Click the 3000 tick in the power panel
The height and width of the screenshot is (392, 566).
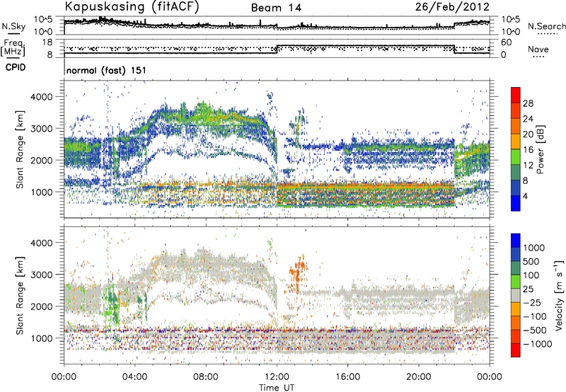tap(43, 129)
